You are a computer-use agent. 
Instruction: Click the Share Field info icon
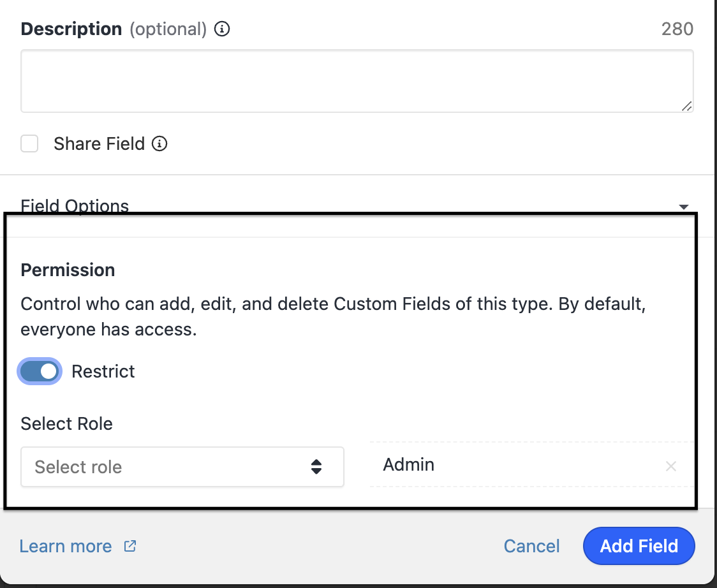159,144
